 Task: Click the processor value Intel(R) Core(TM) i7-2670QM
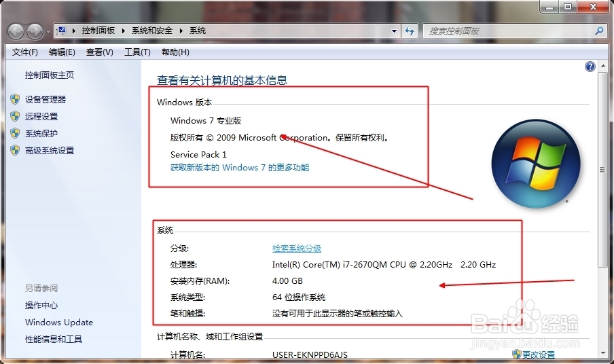[x=384, y=265]
